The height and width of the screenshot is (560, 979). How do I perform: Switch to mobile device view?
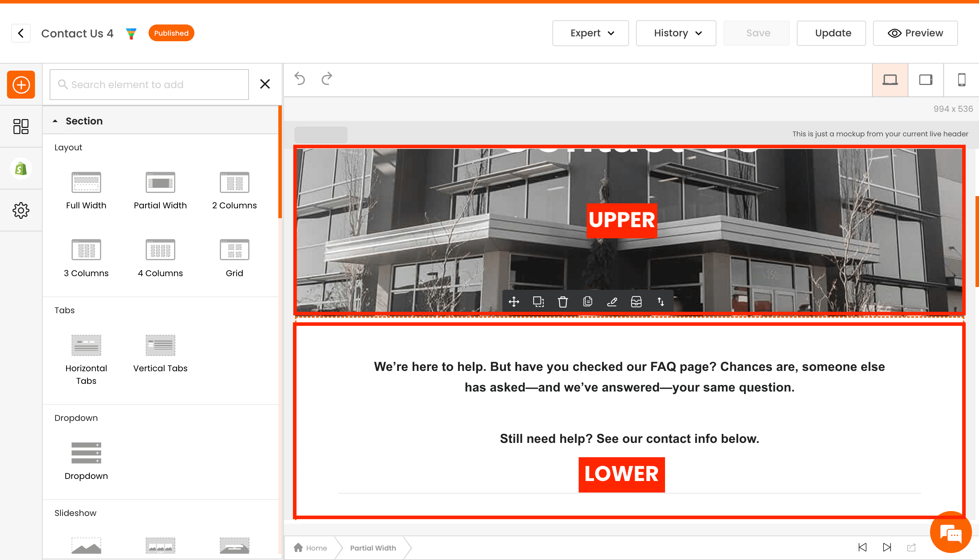[x=961, y=80]
